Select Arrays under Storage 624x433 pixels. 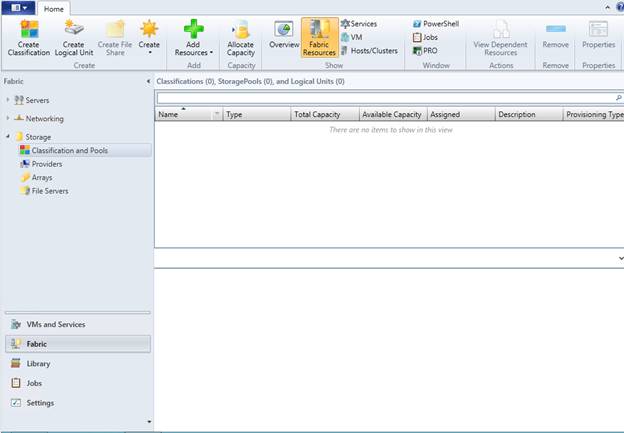coord(37,177)
